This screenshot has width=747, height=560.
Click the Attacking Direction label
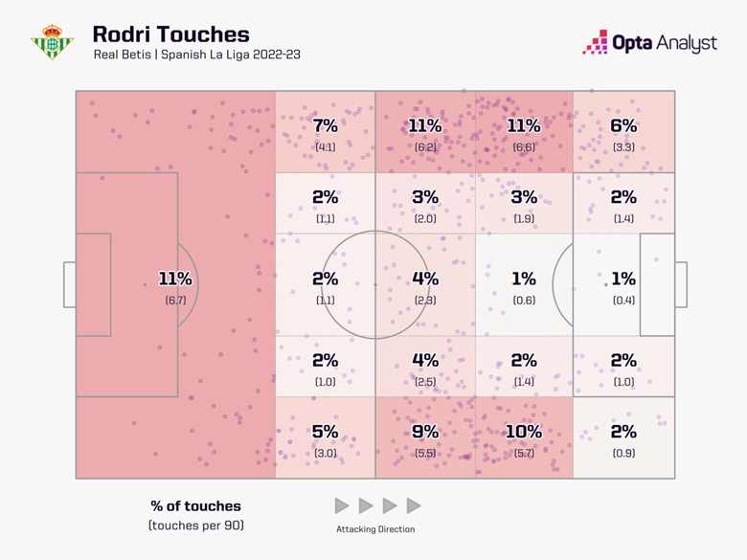tap(375, 529)
